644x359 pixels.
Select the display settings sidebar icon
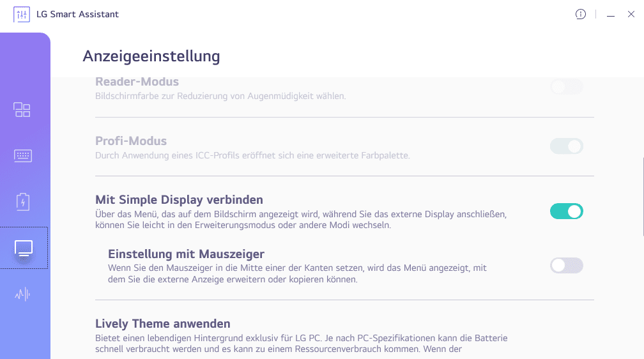(24, 248)
